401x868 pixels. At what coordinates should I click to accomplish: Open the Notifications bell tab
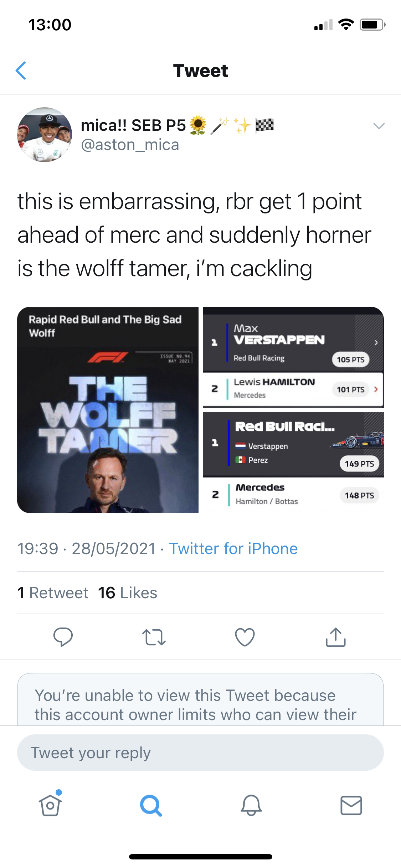tap(251, 805)
